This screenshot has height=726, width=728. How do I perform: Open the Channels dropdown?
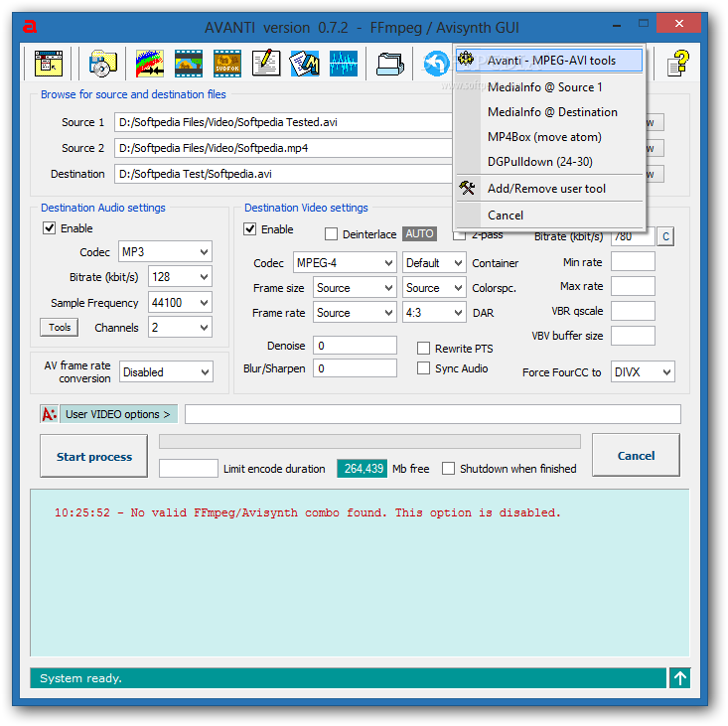(180, 328)
